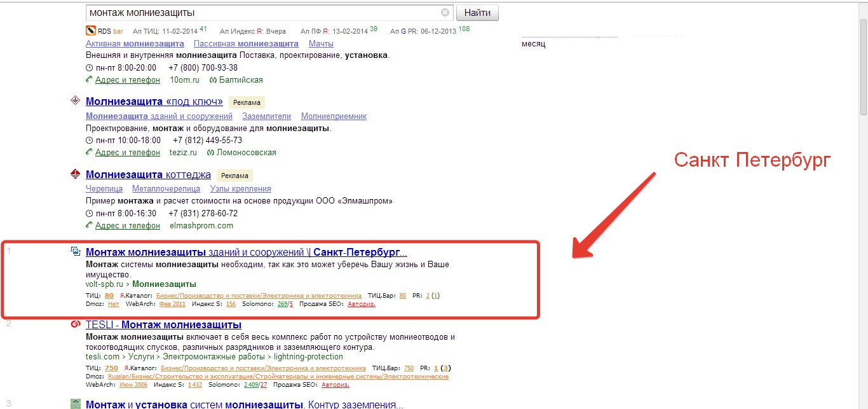The height and width of the screenshot is (409, 868).
Task: Click the clock icon before пн-пт 10:00-18:00
Action: pos(89,141)
